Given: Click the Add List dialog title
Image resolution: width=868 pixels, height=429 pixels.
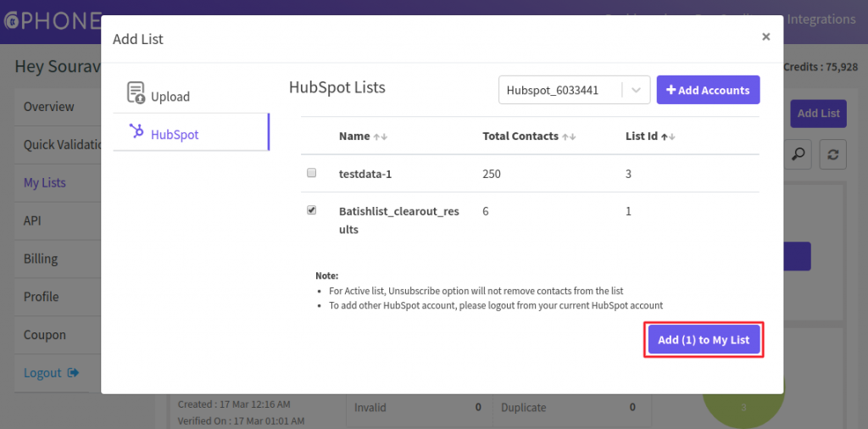Looking at the screenshot, I should coord(138,39).
